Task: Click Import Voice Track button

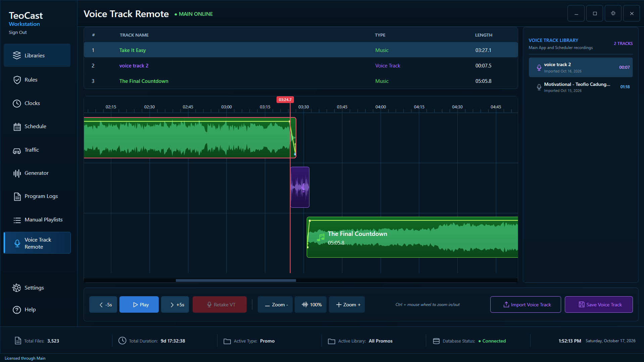Action: click(526, 305)
